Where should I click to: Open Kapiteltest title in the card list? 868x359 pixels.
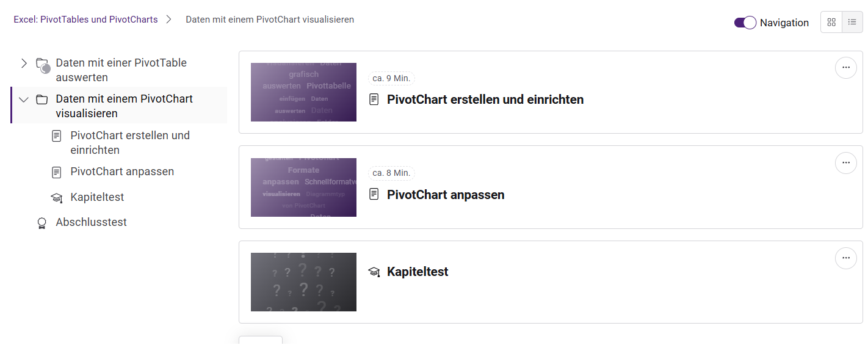tap(418, 272)
